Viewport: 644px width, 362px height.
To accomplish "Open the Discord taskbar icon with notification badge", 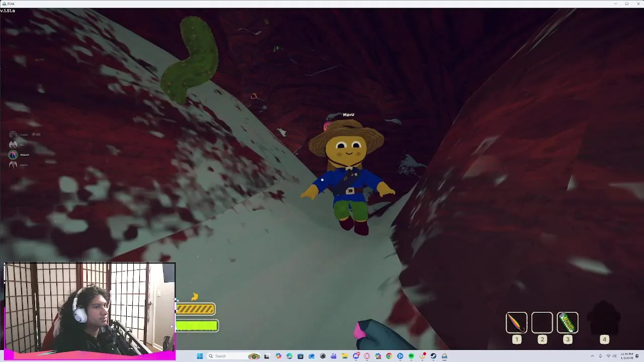I will point(356,356).
